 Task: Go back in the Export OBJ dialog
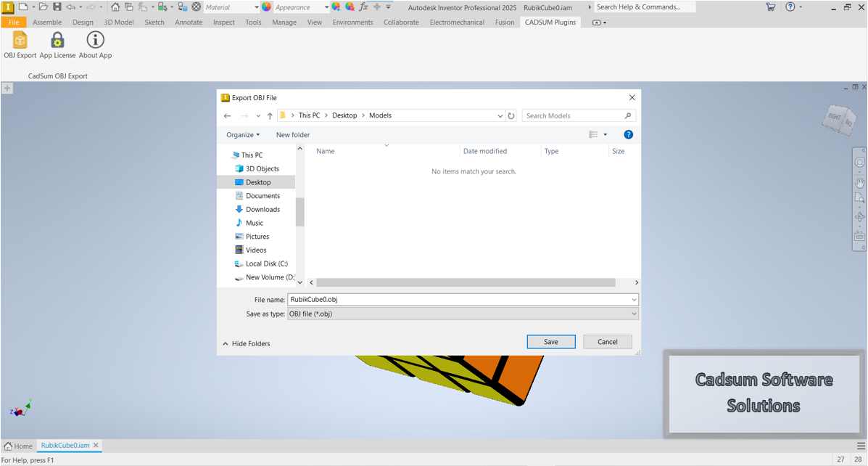(228, 116)
